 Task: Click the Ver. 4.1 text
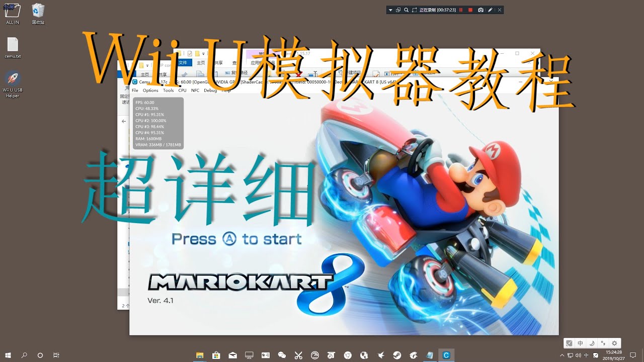(160, 300)
